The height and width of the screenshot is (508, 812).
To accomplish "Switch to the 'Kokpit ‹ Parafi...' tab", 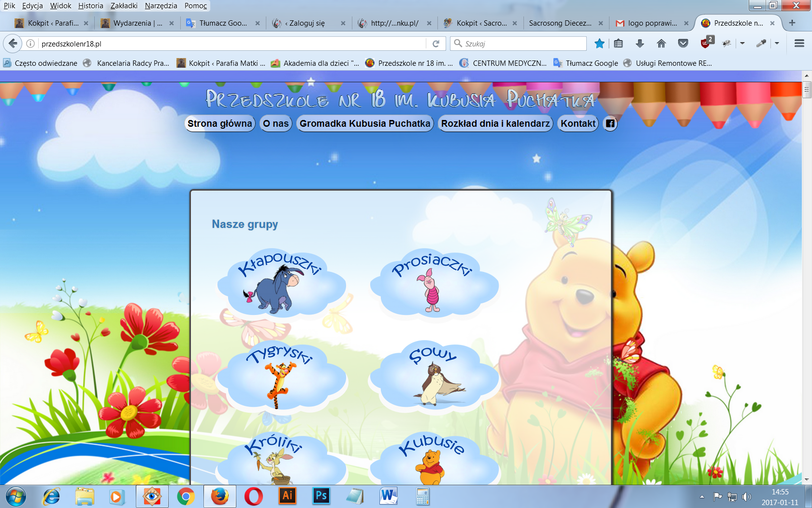I will [x=51, y=23].
